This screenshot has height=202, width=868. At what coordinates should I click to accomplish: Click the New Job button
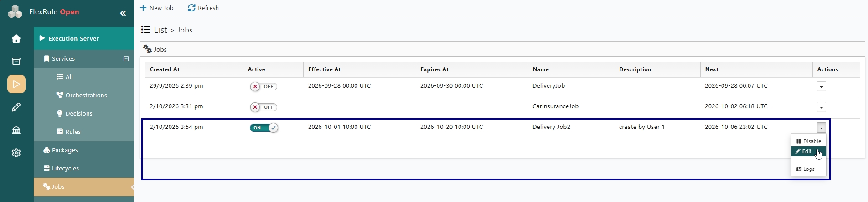[x=156, y=8]
